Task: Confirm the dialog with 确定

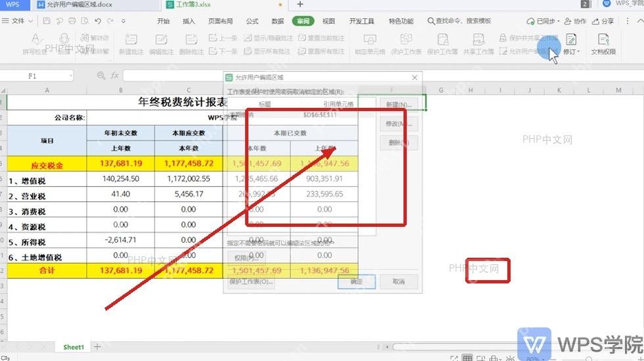Action: [356, 281]
